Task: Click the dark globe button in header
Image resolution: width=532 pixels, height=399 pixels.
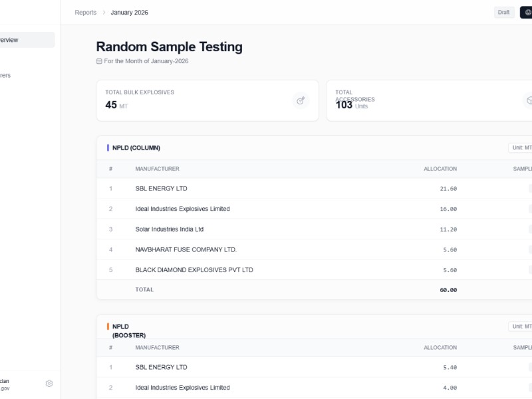Action: [526, 13]
